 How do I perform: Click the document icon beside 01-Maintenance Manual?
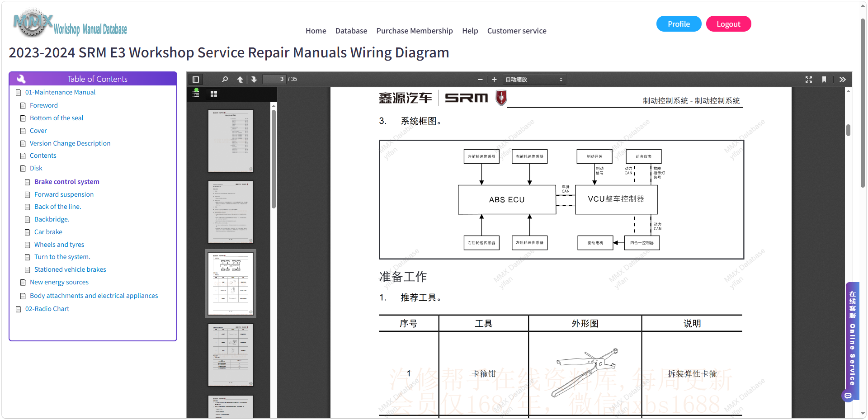tap(19, 93)
